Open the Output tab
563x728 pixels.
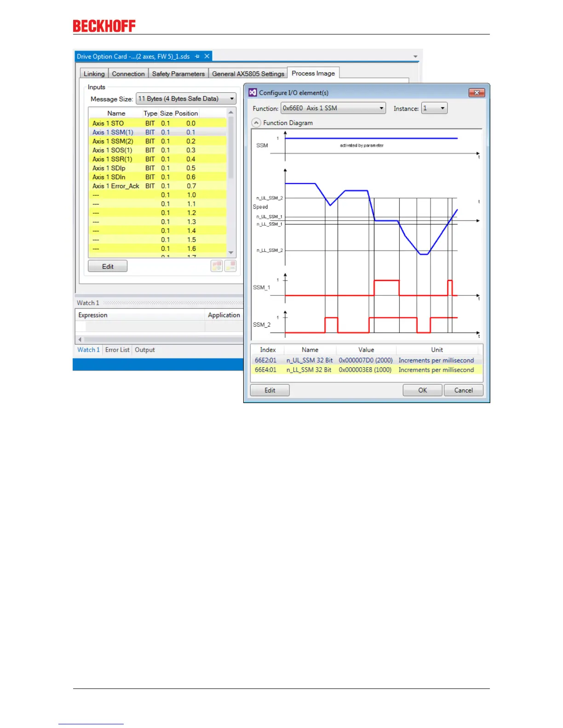pyautogui.click(x=145, y=350)
